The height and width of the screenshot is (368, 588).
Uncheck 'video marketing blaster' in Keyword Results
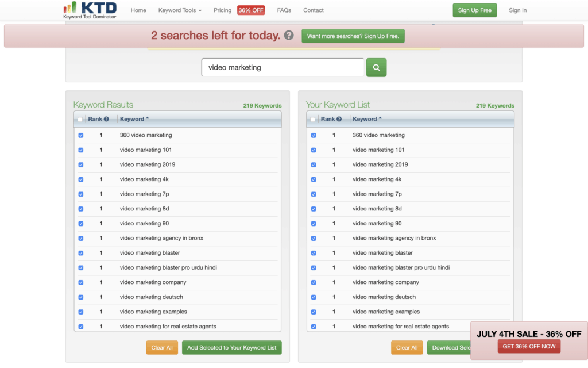(81, 253)
